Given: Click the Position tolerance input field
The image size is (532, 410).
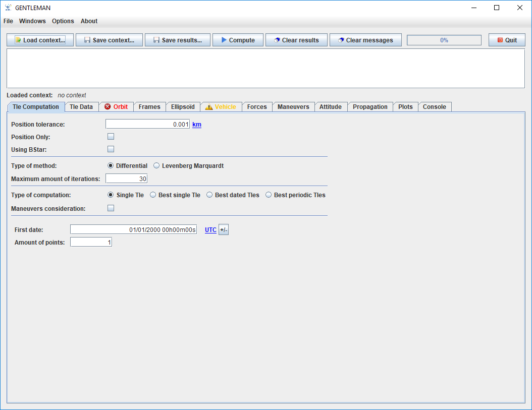Looking at the screenshot, I should pyautogui.click(x=147, y=124).
